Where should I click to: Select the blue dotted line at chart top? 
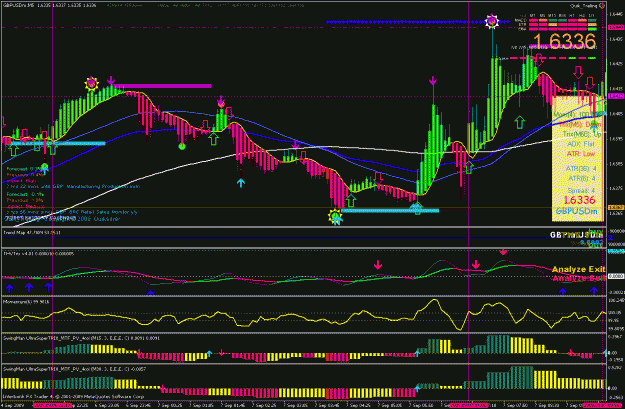click(417, 22)
